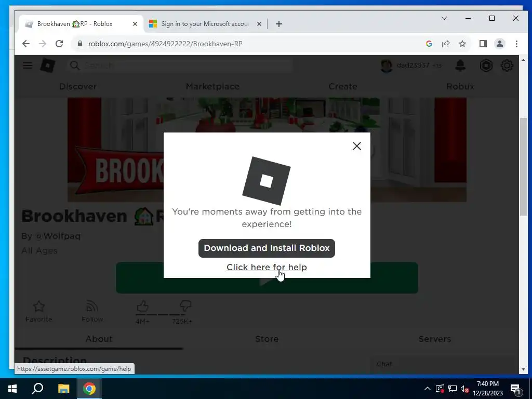Close the Brookhaven RP tab
Image resolution: width=532 pixels, height=399 pixels.
click(x=135, y=24)
